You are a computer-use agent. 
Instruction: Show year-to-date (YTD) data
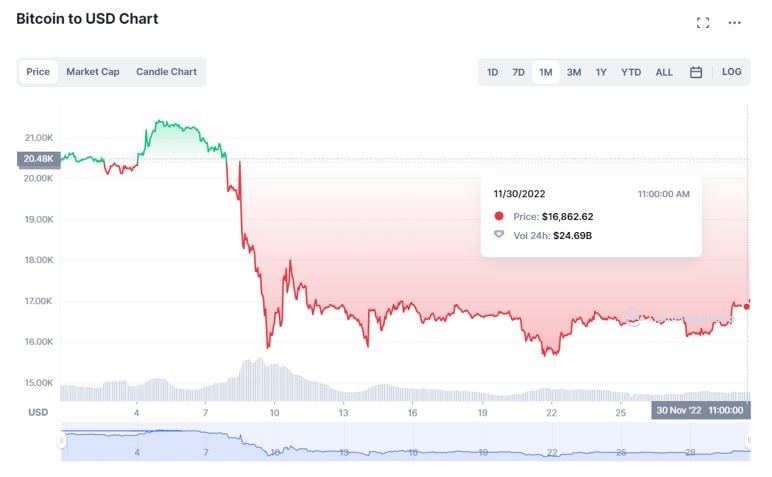tap(631, 72)
